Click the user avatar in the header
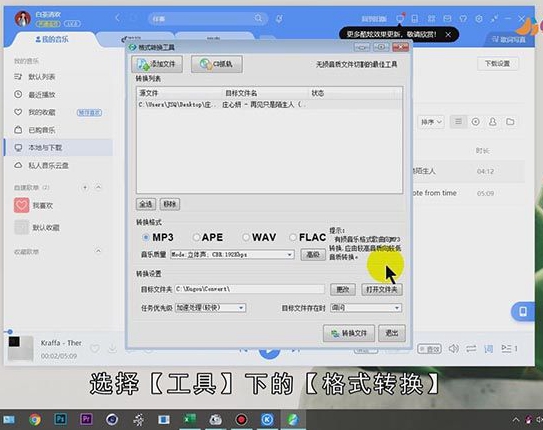Screen dimensions: 543x430 pyautogui.click(x=23, y=18)
